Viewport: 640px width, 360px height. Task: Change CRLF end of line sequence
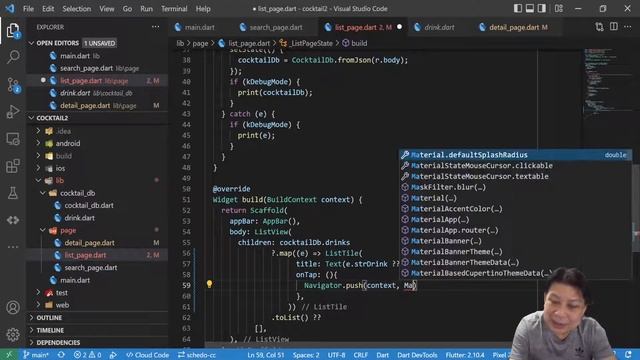pos(360,355)
